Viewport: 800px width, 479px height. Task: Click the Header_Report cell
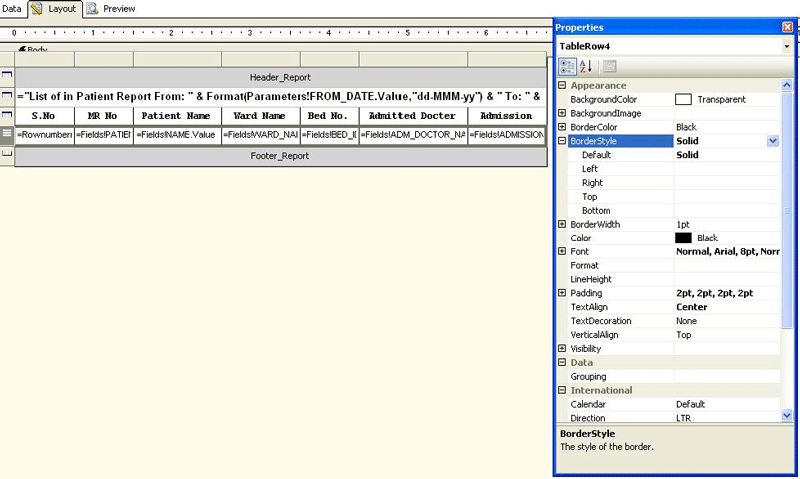[x=281, y=78]
